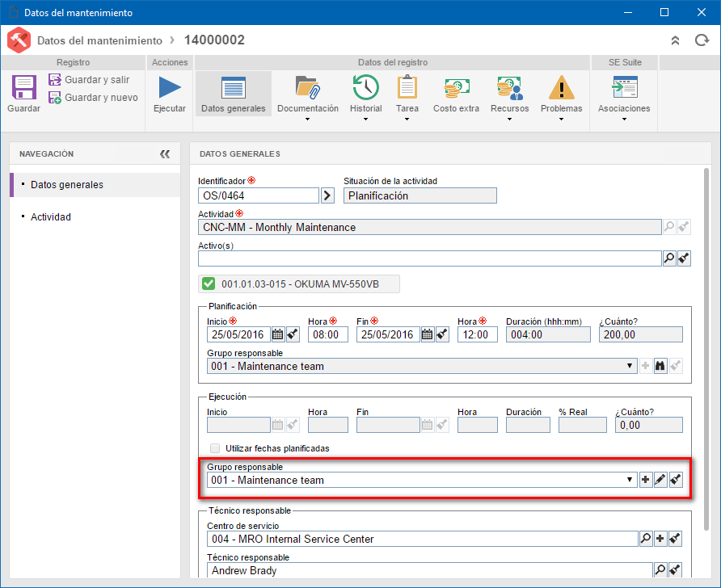Click Guardar y nuevo
Viewport: 721px width, 588px height.
[93, 98]
